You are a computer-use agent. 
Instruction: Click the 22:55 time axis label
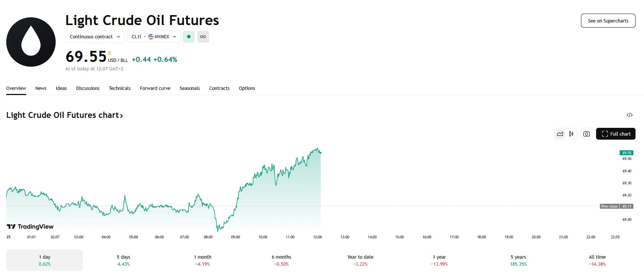615,237
